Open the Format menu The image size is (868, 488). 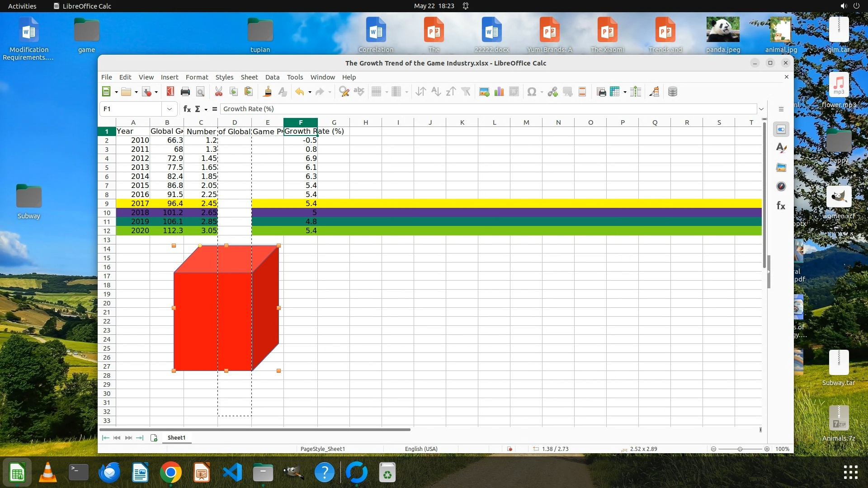[197, 77]
